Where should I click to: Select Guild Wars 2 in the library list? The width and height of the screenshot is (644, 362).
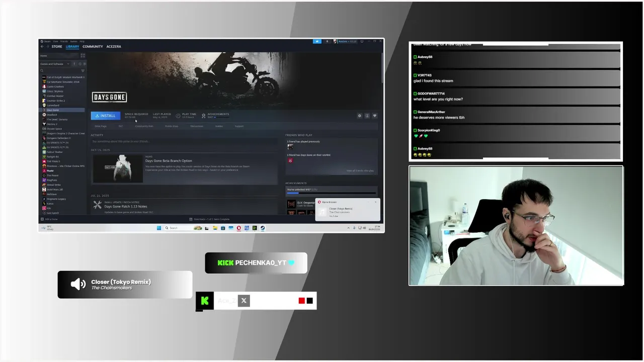(x=63, y=190)
